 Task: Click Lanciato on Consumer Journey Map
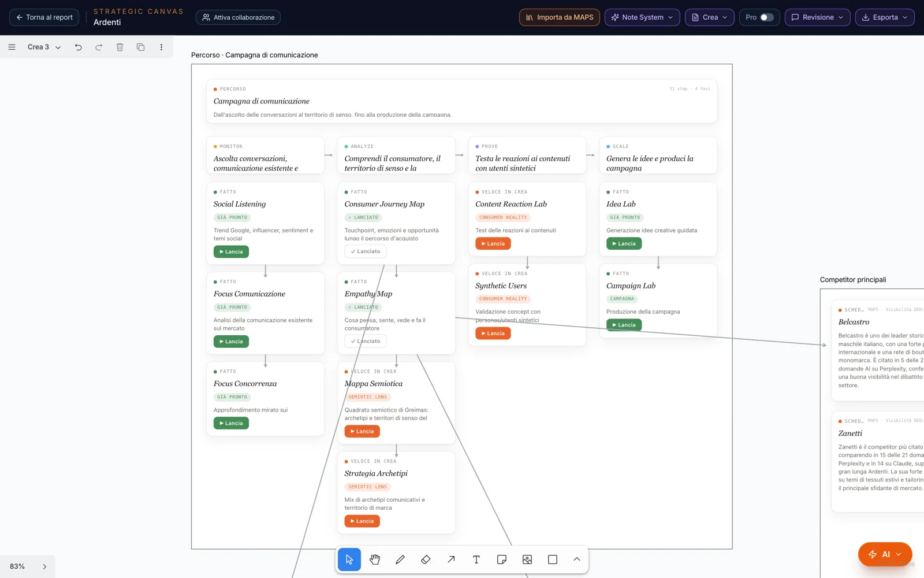click(366, 251)
